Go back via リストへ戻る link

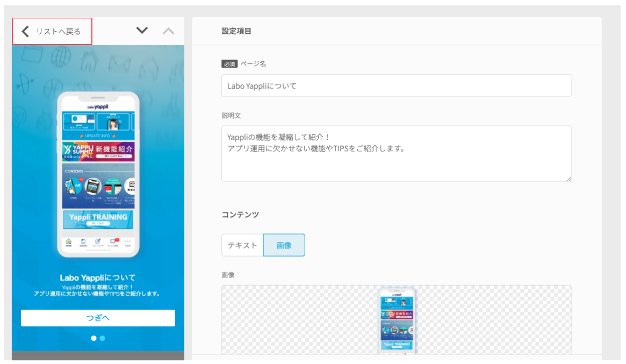click(x=52, y=31)
